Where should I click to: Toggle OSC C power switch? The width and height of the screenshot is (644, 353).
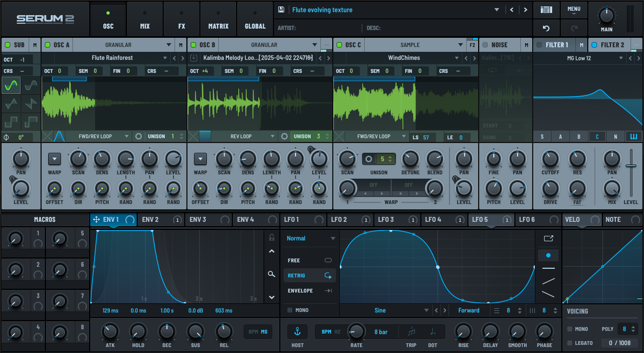pos(339,45)
